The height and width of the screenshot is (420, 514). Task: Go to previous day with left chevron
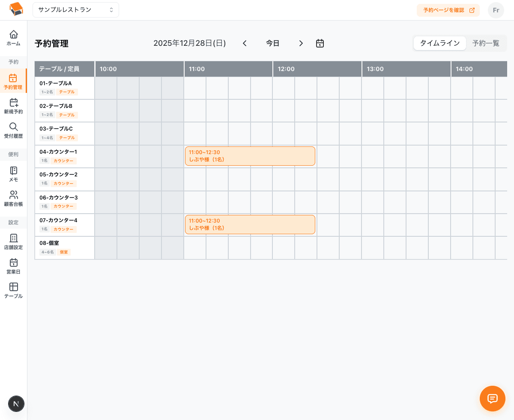[x=245, y=43]
